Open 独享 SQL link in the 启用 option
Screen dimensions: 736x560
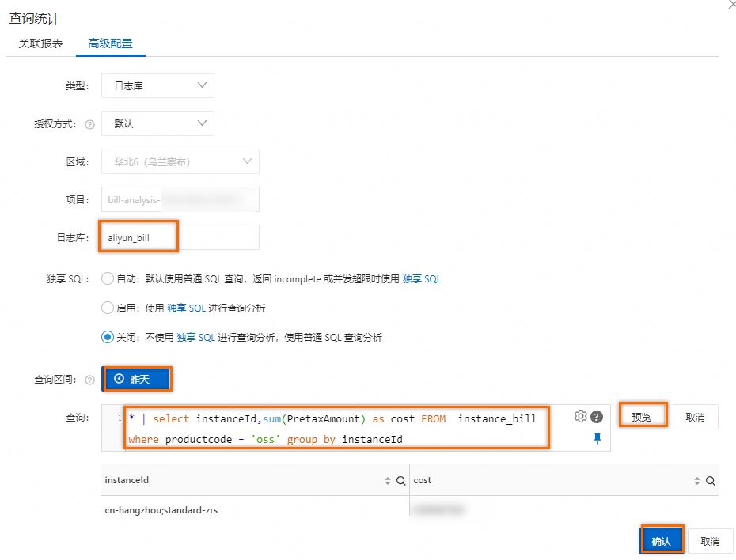pyautogui.click(x=186, y=308)
